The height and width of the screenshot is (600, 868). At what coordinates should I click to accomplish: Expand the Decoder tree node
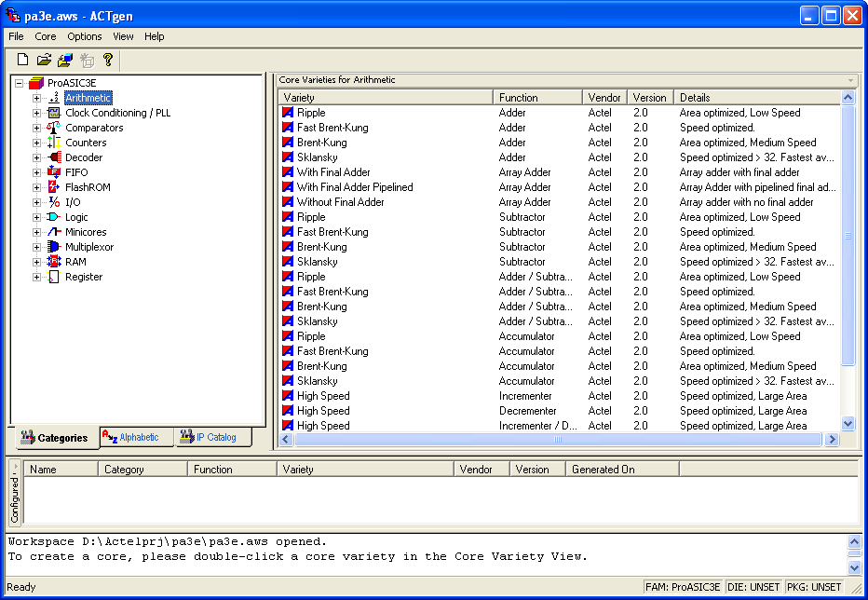point(36,157)
